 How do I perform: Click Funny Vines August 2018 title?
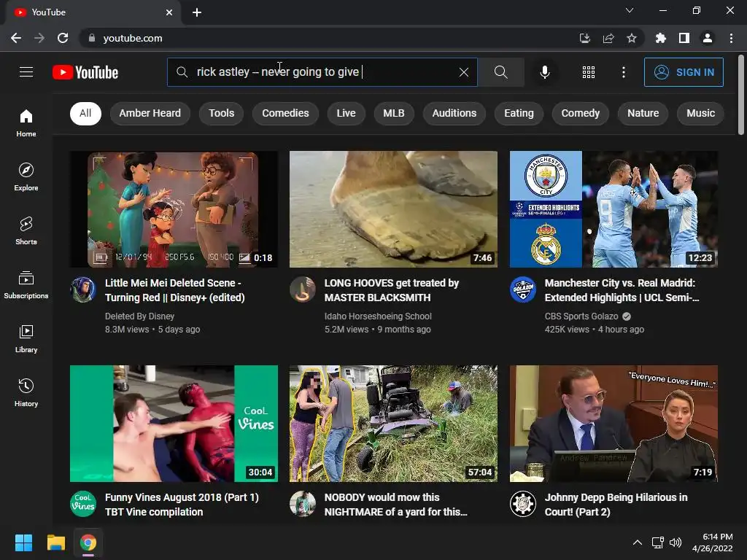(x=182, y=505)
